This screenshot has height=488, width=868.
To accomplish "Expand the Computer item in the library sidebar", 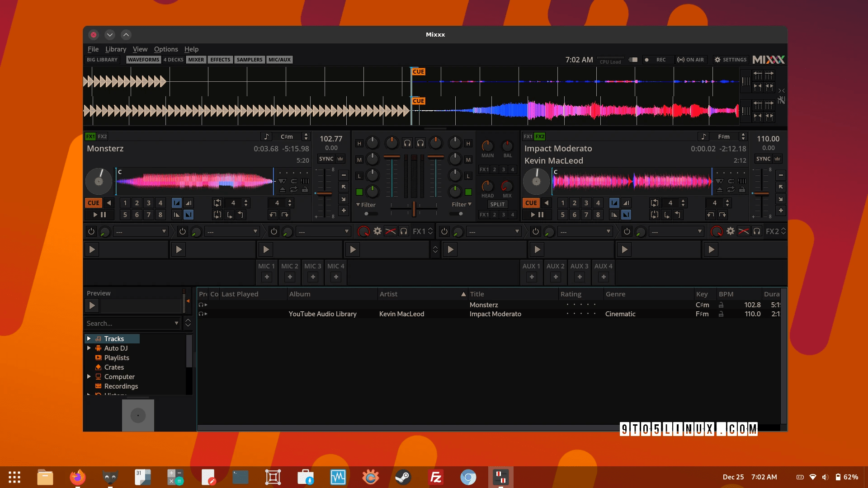I will coord(89,376).
